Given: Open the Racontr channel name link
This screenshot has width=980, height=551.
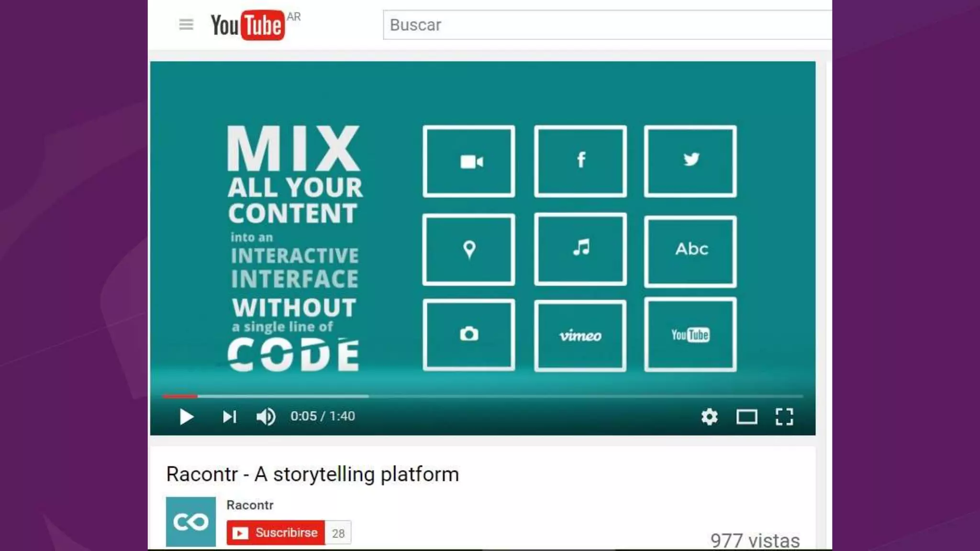Looking at the screenshot, I should pos(250,505).
